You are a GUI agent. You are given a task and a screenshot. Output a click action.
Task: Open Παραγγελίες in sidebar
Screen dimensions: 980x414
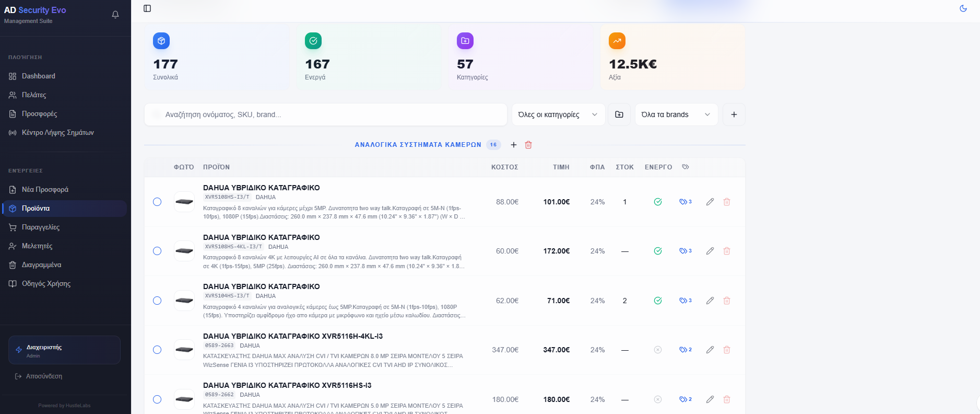click(x=64, y=227)
